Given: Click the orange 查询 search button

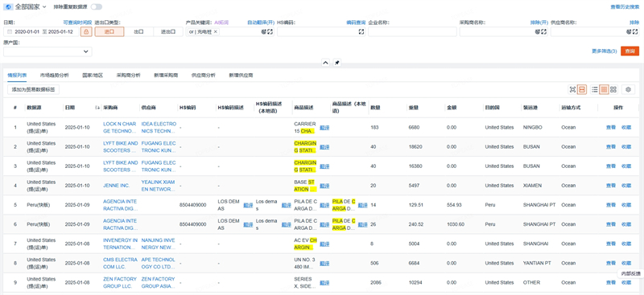Looking at the screenshot, I should pyautogui.click(x=630, y=51).
